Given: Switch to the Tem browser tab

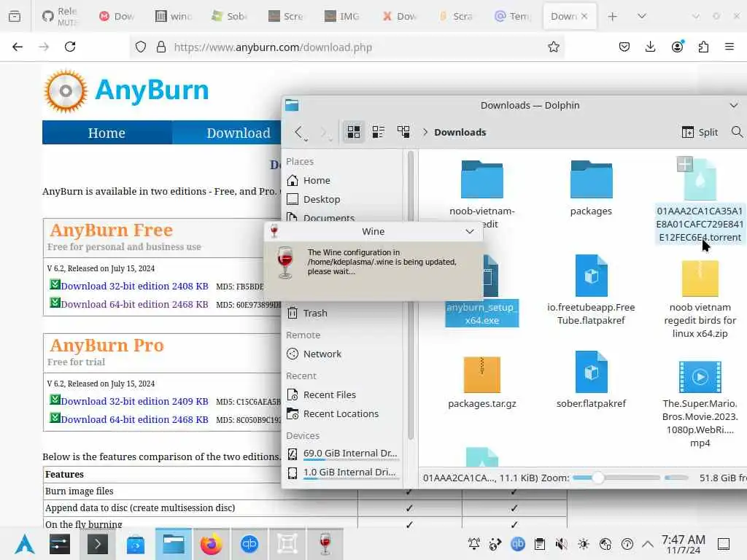Looking at the screenshot, I should click(x=513, y=16).
